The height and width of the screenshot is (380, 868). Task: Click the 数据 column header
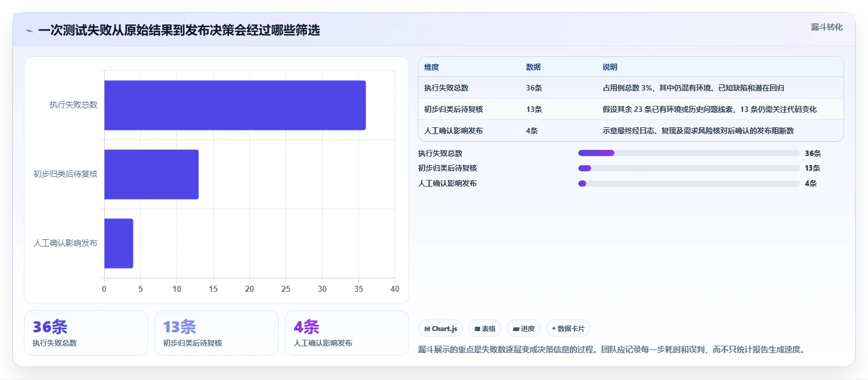click(534, 67)
